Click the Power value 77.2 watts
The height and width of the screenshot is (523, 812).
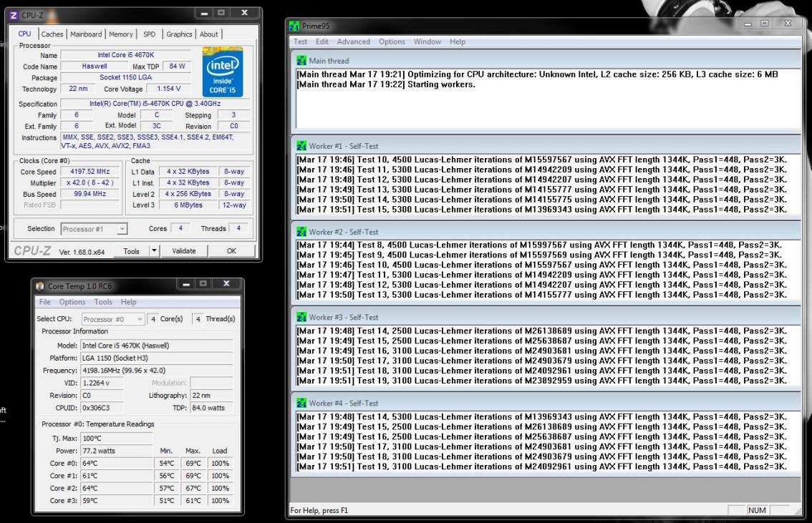(117, 451)
